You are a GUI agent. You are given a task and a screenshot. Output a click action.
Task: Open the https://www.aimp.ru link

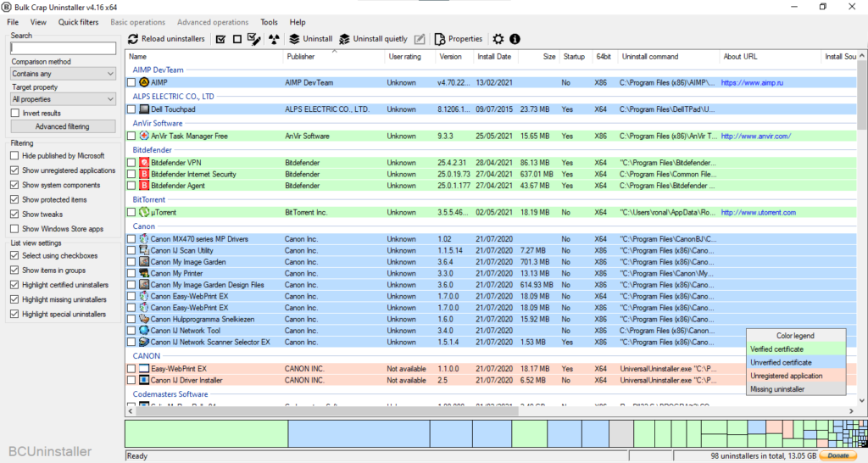752,82
